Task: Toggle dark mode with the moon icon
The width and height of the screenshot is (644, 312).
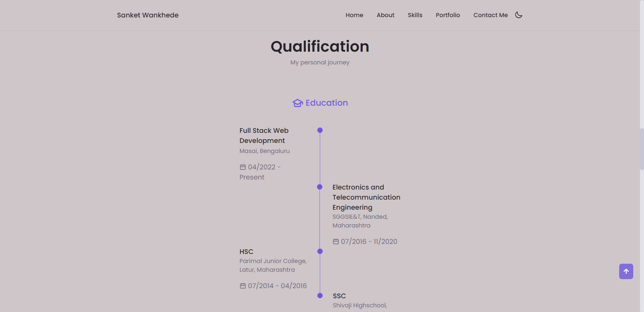Action: [x=518, y=15]
